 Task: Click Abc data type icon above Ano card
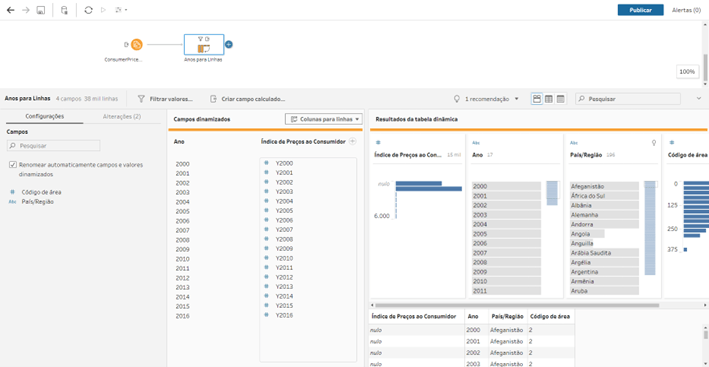click(476, 142)
